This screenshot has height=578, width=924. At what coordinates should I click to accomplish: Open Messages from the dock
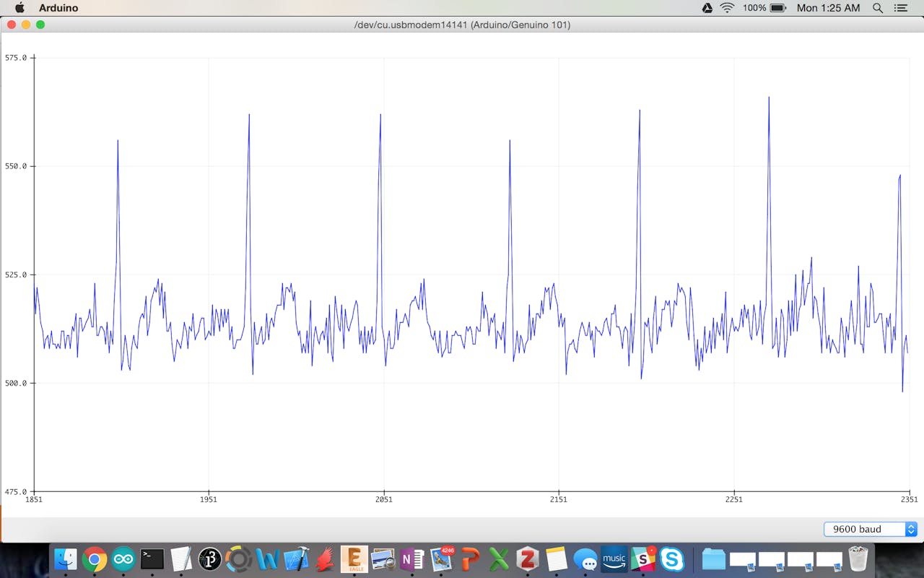tap(585, 558)
